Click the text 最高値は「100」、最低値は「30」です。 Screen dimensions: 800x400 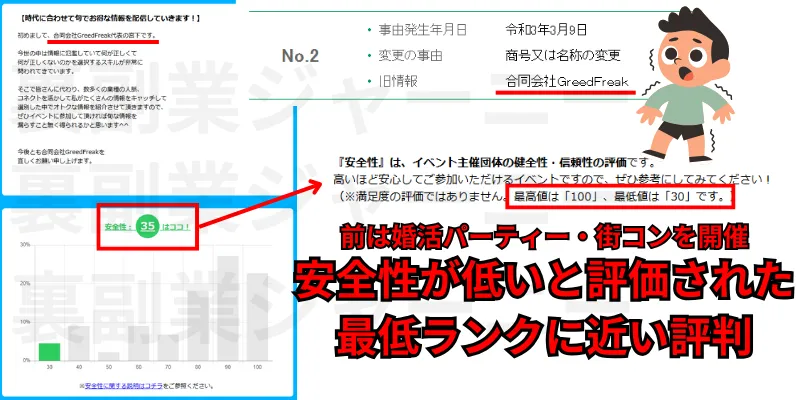pyautogui.click(x=620, y=196)
